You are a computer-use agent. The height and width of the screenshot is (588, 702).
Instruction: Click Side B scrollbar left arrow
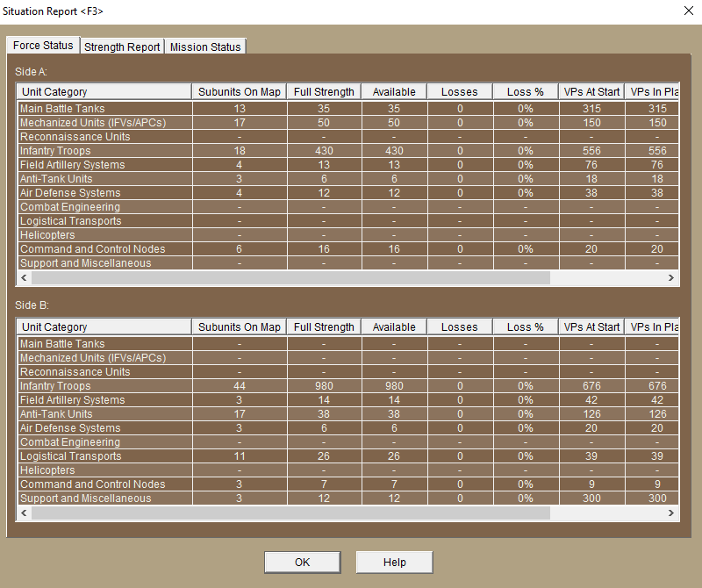tap(25, 513)
